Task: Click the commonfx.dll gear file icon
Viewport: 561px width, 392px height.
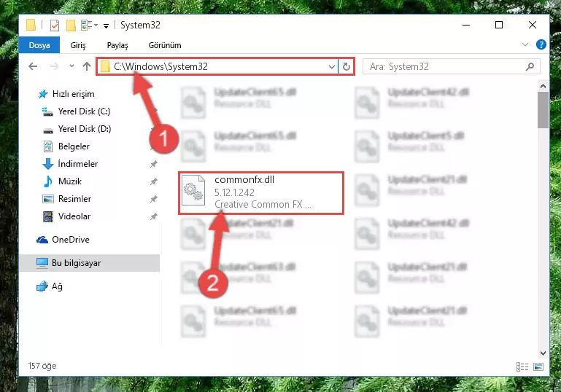Action: pos(193,190)
